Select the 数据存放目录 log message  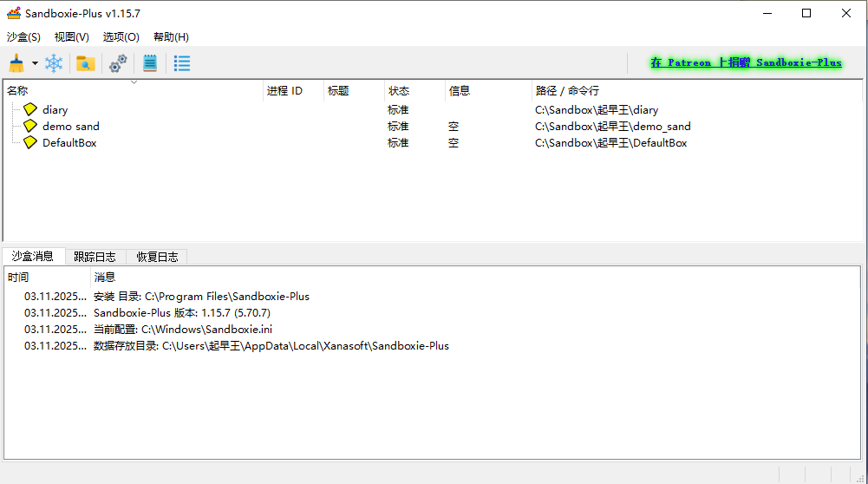[x=433, y=345]
